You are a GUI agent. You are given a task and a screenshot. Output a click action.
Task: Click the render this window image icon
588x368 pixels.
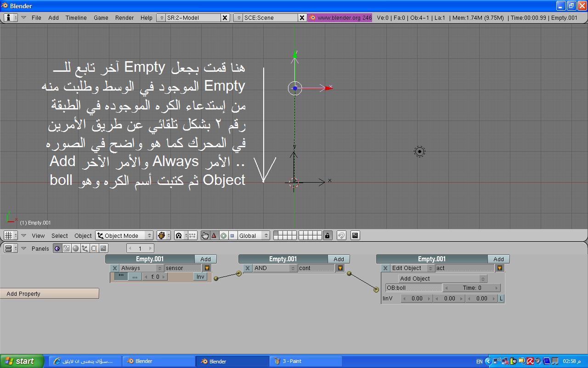(x=355, y=236)
